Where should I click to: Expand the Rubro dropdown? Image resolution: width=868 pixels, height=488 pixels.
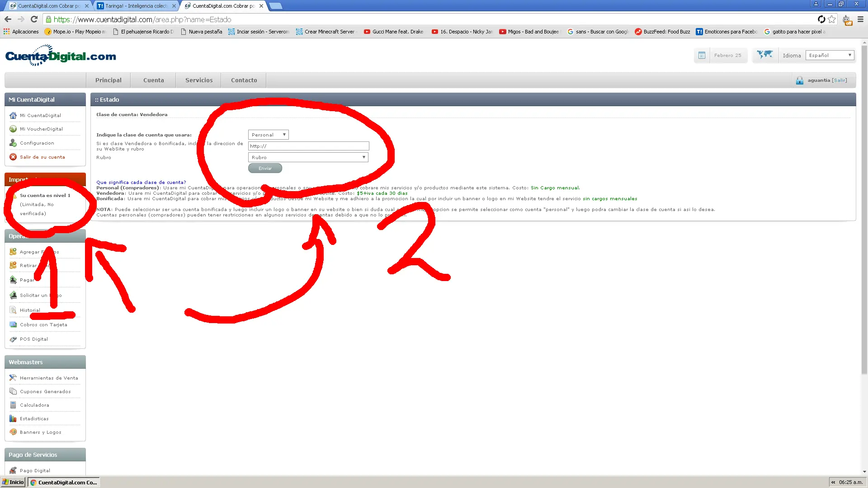click(x=308, y=157)
